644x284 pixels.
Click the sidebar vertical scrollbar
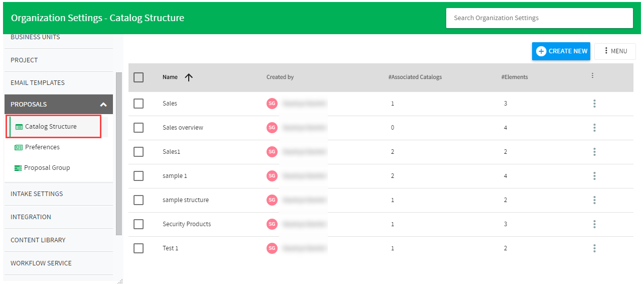click(119, 153)
